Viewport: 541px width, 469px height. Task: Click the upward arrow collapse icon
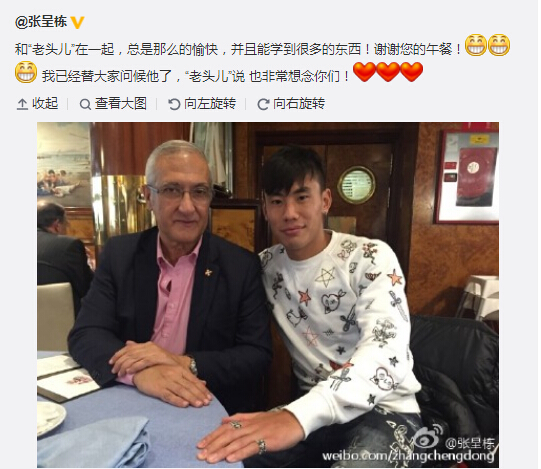click(x=22, y=104)
